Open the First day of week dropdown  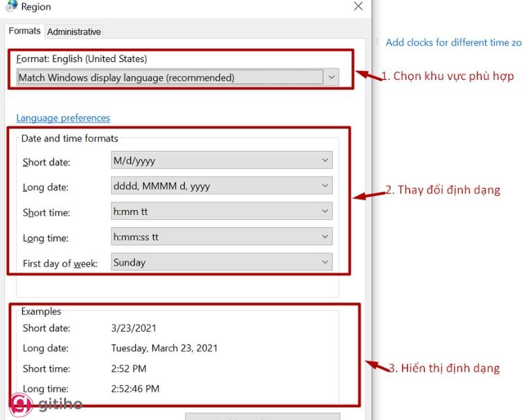[x=221, y=262]
